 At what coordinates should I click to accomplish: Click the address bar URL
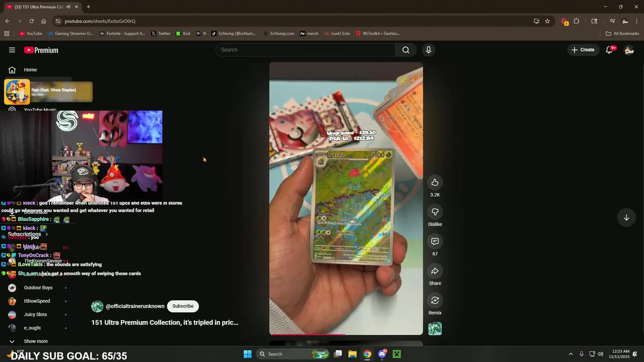coord(100,21)
